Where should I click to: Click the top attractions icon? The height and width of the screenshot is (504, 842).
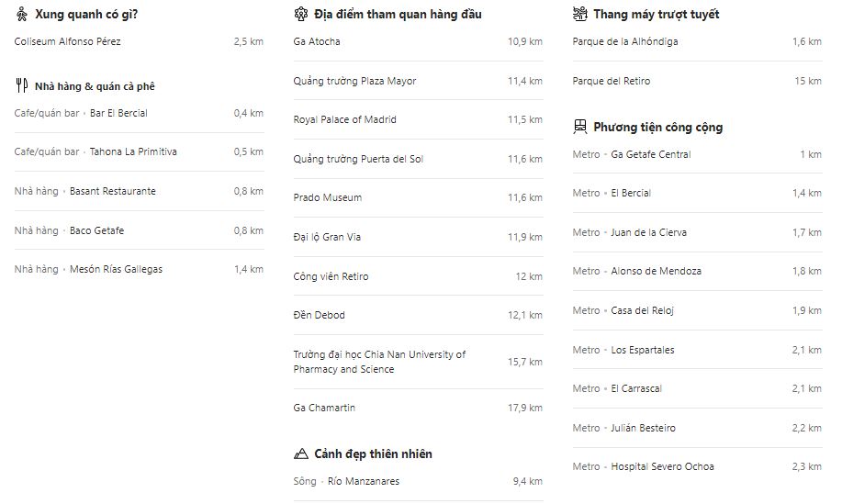(x=300, y=14)
